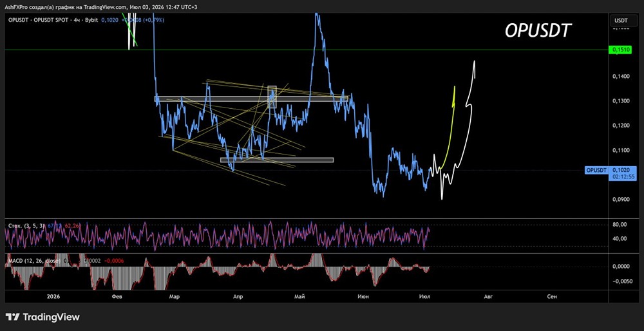Select the MACD (12, 26, close) indicator label
Screen dimensions: 644x331
coord(35,261)
